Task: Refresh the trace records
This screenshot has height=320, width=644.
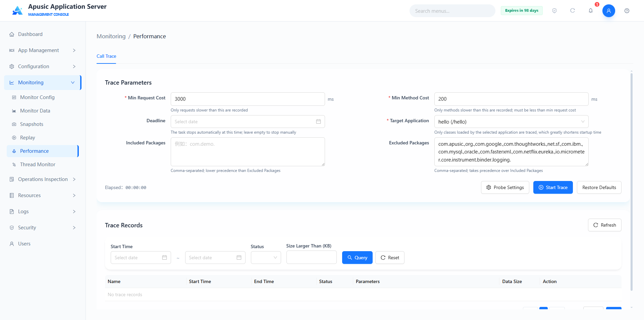Action: pos(604,225)
